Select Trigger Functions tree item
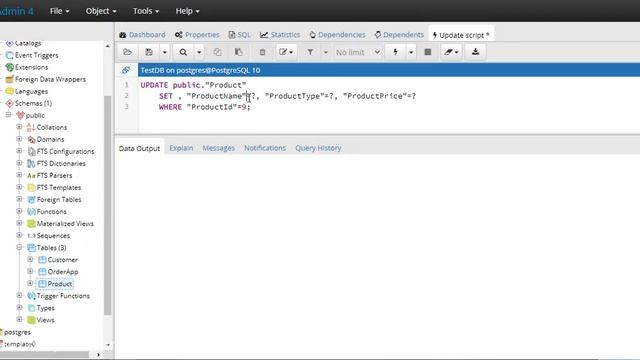This screenshot has height=360, width=640. click(63, 296)
